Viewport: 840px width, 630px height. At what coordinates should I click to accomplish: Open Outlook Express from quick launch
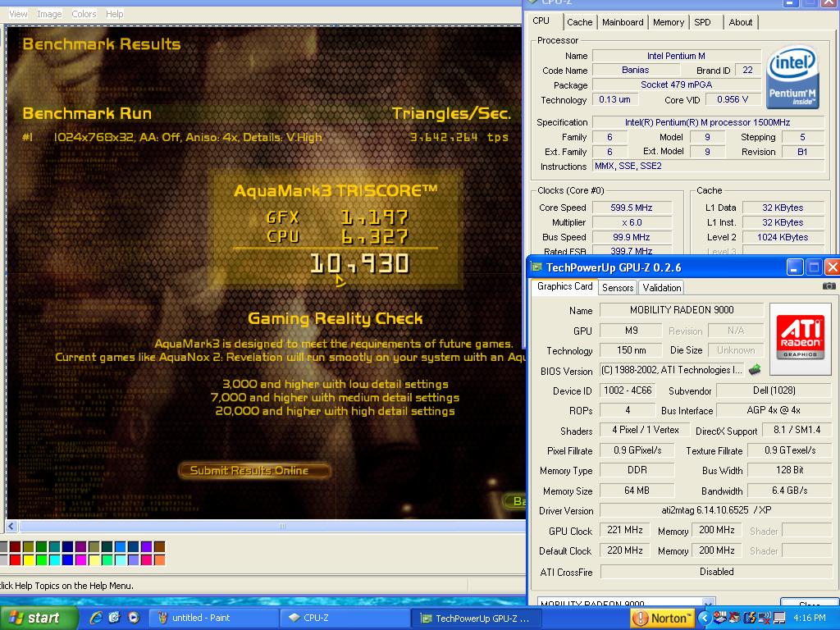[x=115, y=618]
